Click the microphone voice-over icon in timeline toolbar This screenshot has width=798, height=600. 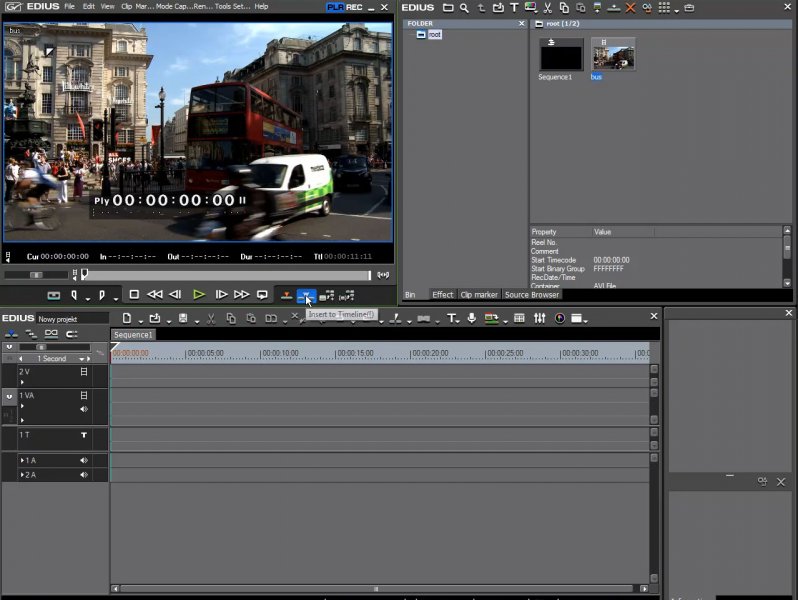471,319
